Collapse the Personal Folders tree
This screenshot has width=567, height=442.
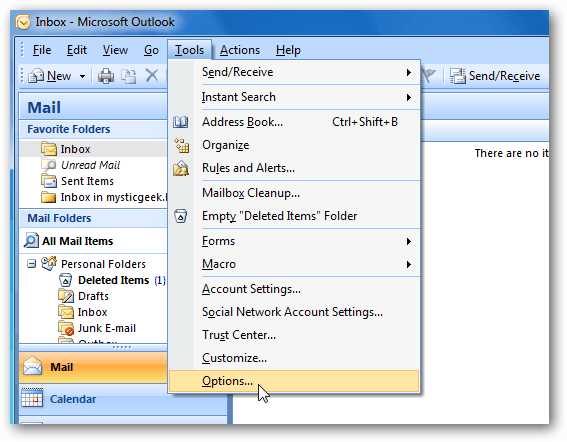pos(31,264)
